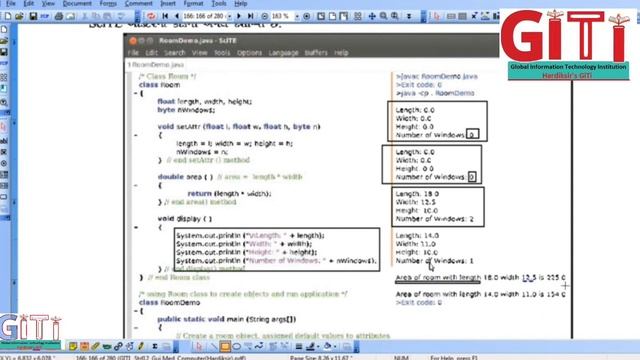
Task: Select the link chain tool
Action: click(x=118, y=347)
